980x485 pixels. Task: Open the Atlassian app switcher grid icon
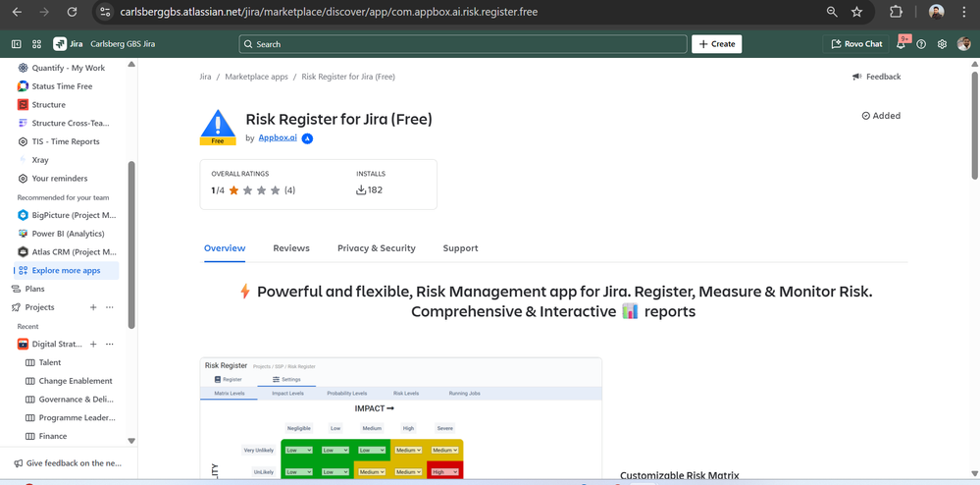coord(36,44)
